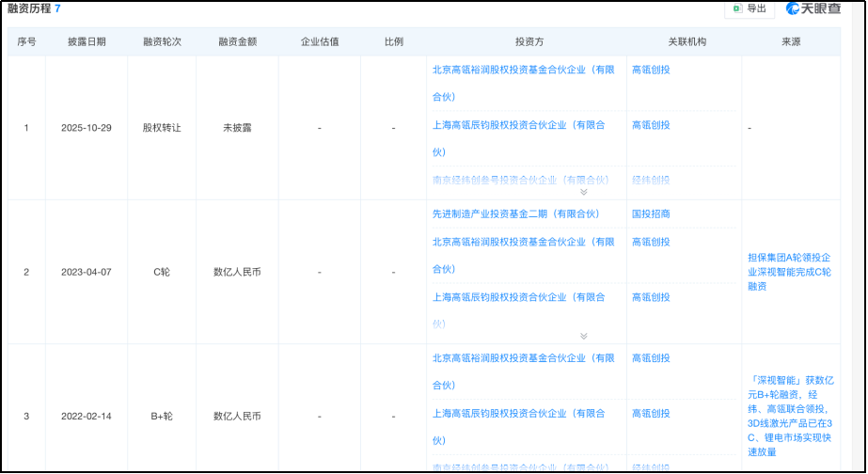The image size is (868, 474).
Task: Open 先进制造产业投资基金二期 investor link
Action: pos(515,214)
